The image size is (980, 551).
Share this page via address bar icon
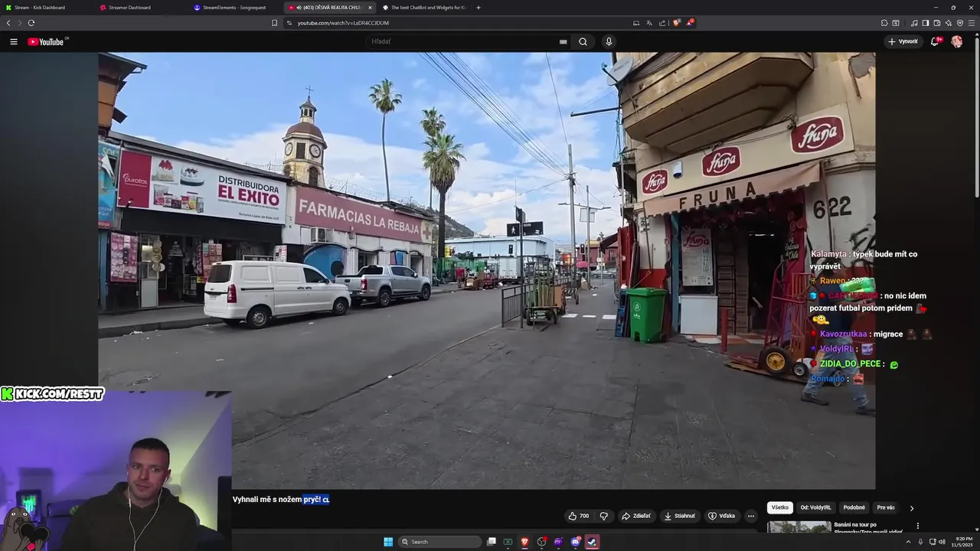[661, 23]
